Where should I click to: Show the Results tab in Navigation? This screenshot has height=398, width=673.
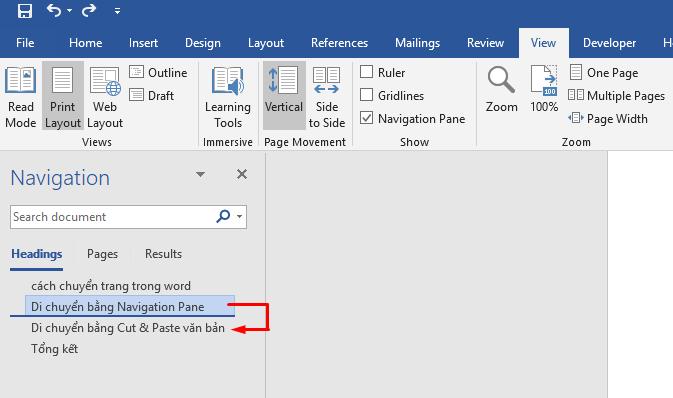[163, 254]
